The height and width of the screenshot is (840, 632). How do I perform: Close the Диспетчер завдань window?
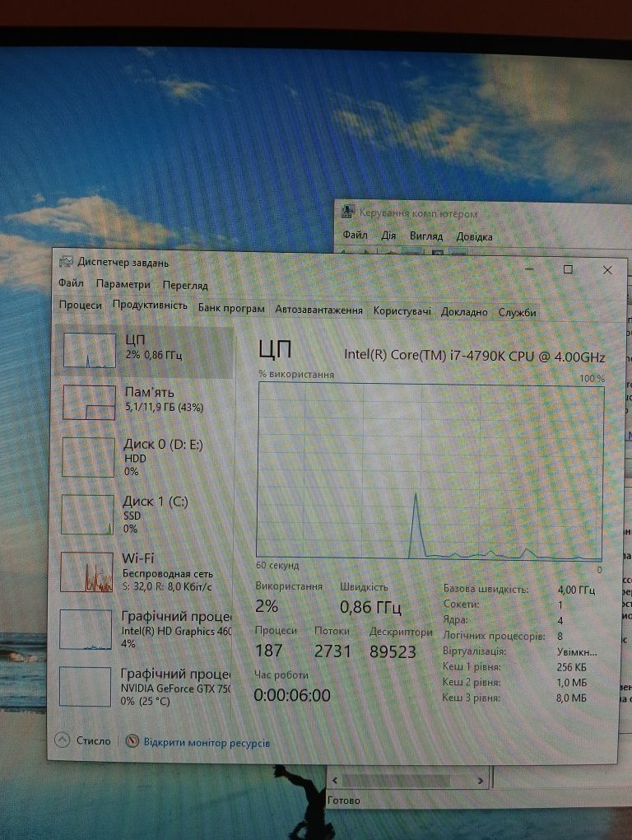tap(607, 270)
